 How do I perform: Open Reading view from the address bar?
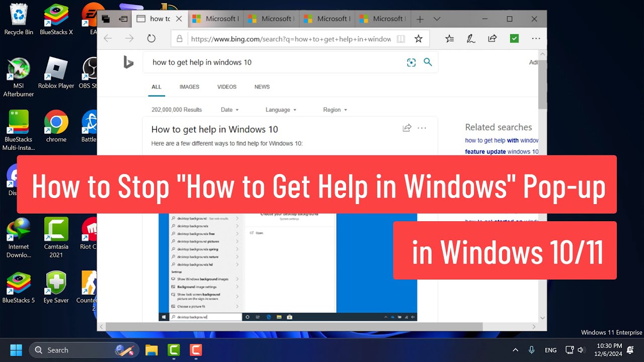click(x=400, y=39)
